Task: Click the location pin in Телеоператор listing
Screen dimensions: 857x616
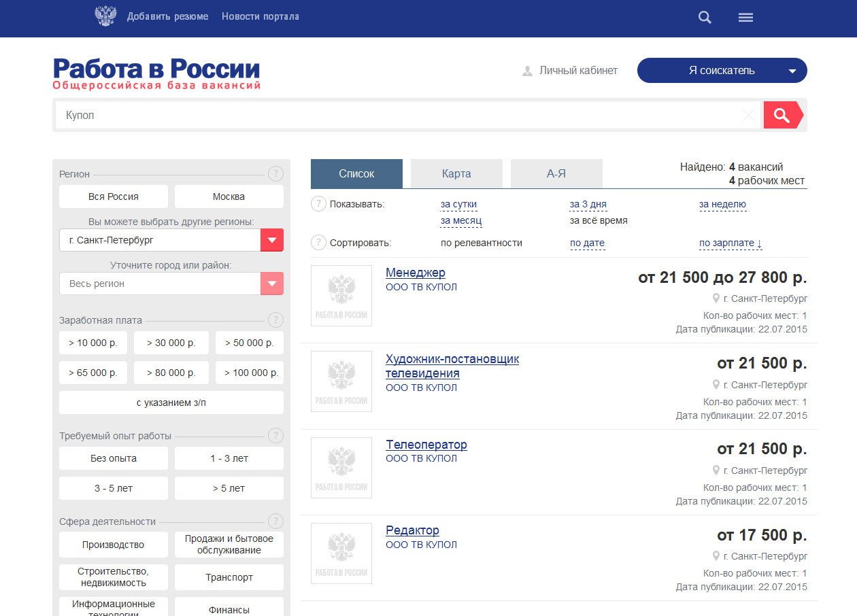Action: tap(716, 470)
